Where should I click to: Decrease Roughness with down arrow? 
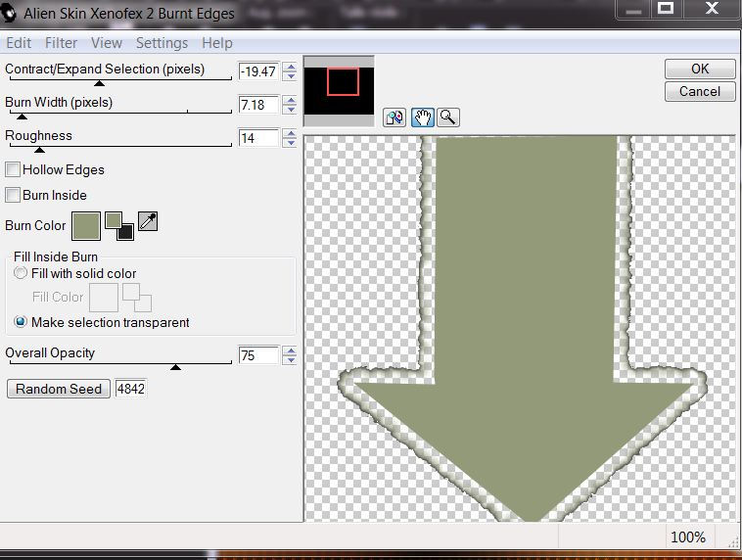290,143
